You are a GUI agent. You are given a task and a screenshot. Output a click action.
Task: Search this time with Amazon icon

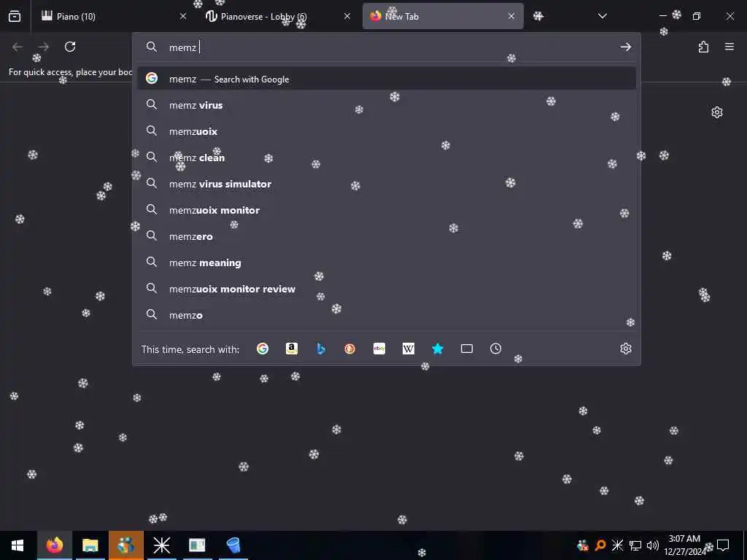[292, 349]
